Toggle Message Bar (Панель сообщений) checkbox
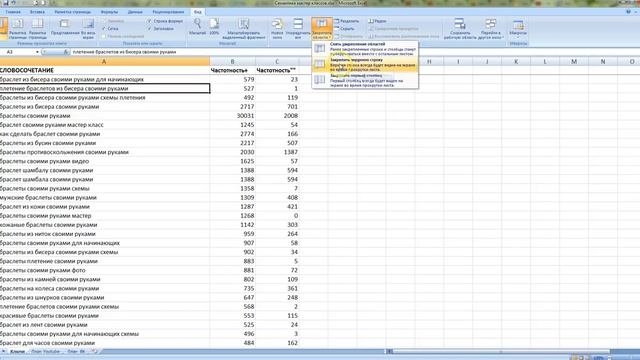This screenshot has width=640, height=360. click(104, 36)
